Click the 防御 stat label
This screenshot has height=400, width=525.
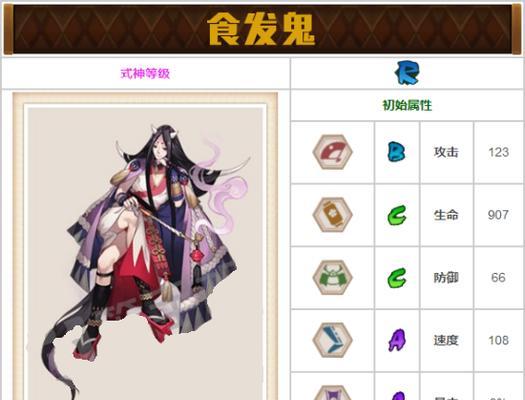(446, 277)
